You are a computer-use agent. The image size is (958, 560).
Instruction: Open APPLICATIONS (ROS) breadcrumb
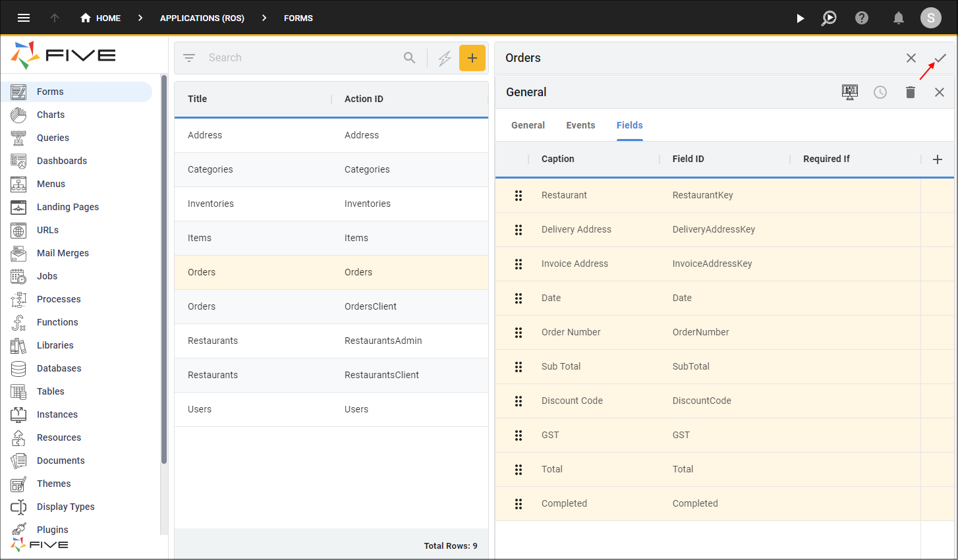point(202,18)
